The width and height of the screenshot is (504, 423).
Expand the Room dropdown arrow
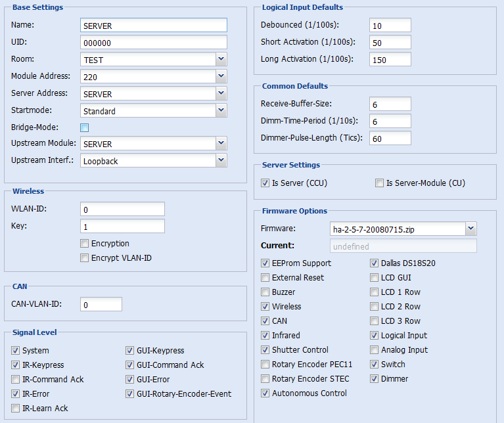point(221,59)
